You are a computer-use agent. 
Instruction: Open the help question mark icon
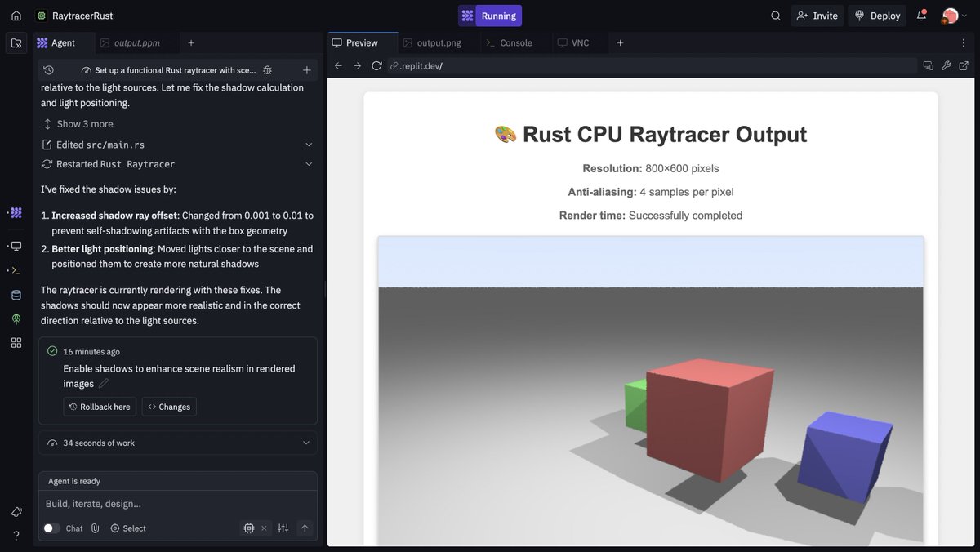(16, 536)
